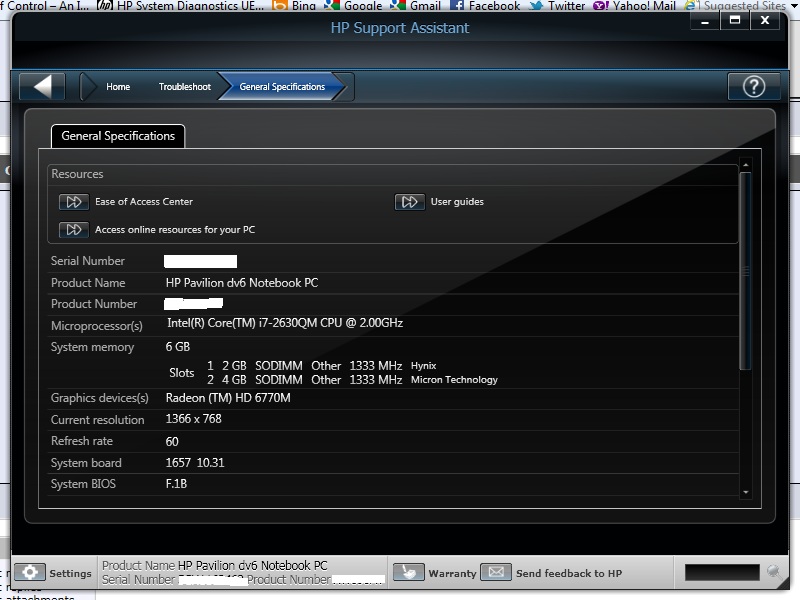
Task: Click the Slots label
Action: tap(182, 373)
